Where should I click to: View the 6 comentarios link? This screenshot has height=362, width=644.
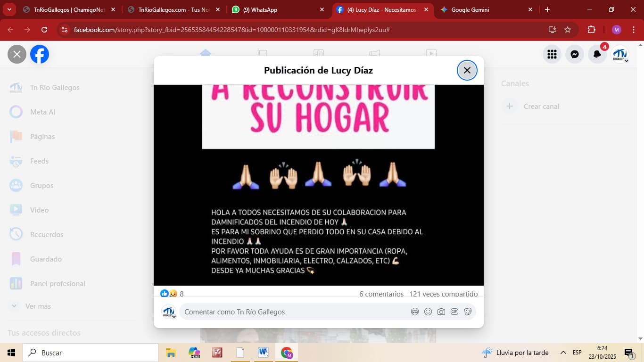point(381,294)
